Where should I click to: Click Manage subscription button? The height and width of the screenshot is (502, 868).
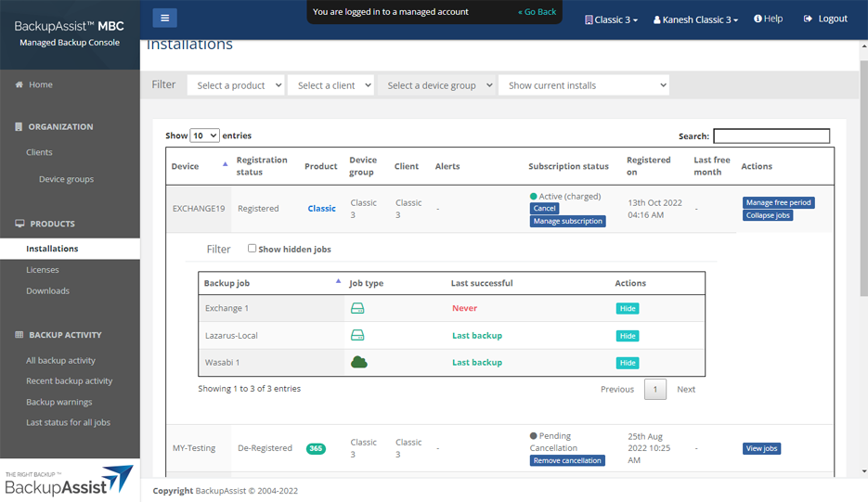(567, 222)
